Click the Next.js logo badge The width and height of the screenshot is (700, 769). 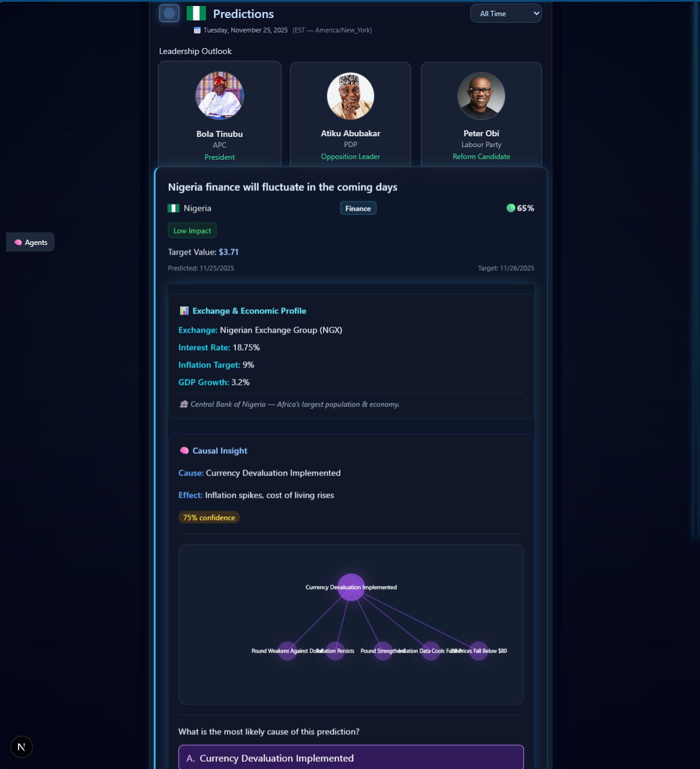22,747
